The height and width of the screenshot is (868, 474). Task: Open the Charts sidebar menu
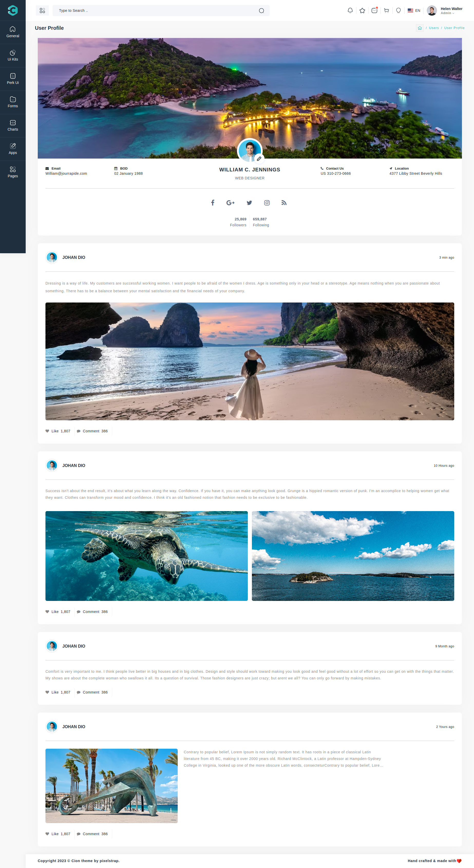(13, 126)
